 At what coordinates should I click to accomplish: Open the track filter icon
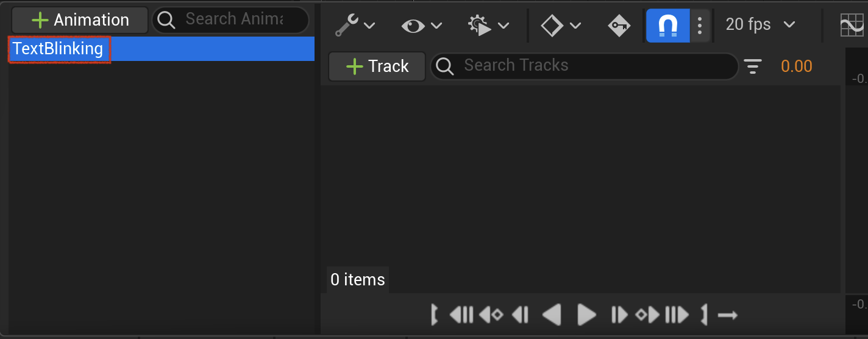(753, 66)
